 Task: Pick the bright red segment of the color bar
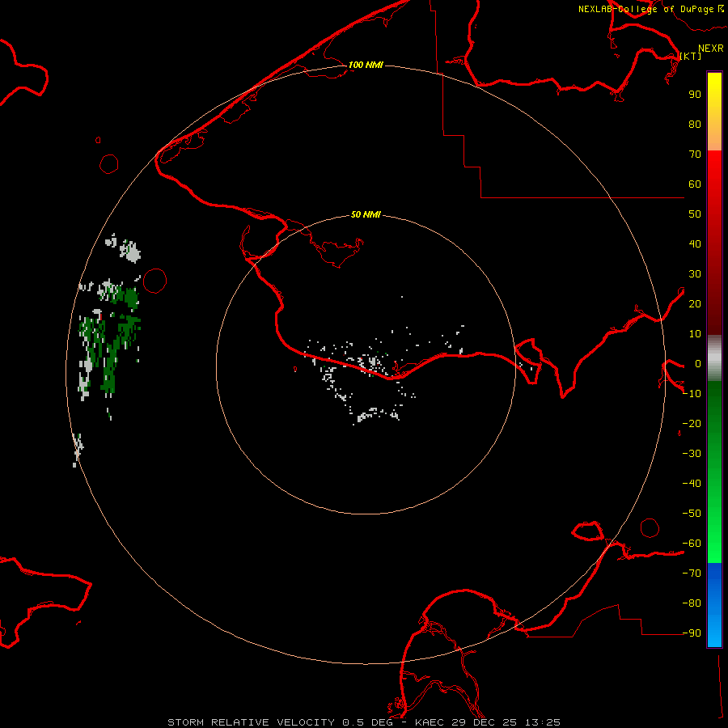tap(714, 170)
